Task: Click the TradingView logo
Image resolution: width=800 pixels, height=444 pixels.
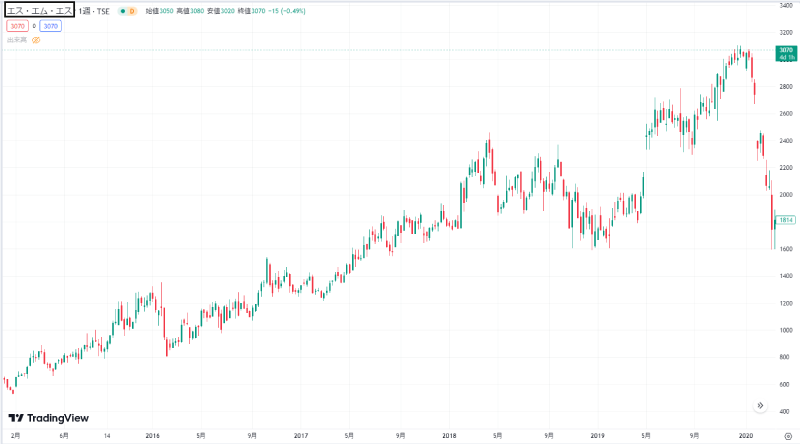Action: [x=49, y=418]
